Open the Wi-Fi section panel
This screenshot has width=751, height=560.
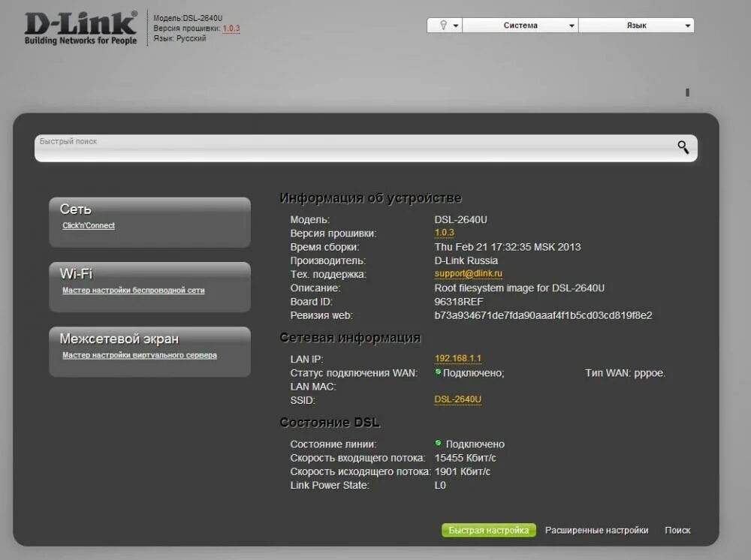pyautogui.click(x=149, y=287)
